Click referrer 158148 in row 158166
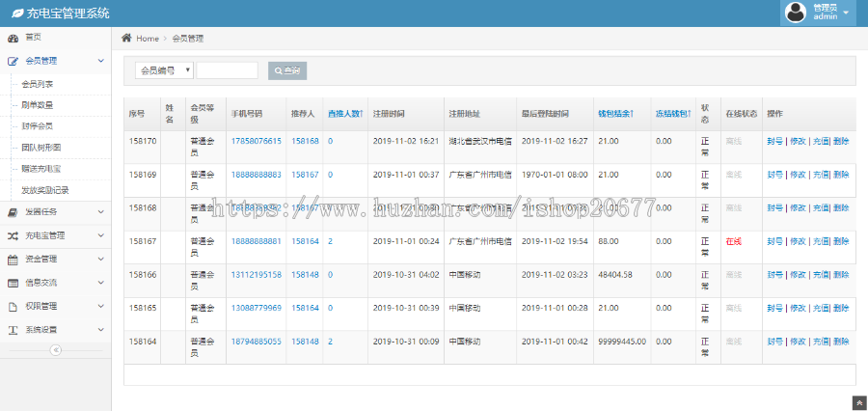The height and width of the screenshot is (411, 868). 305,275
